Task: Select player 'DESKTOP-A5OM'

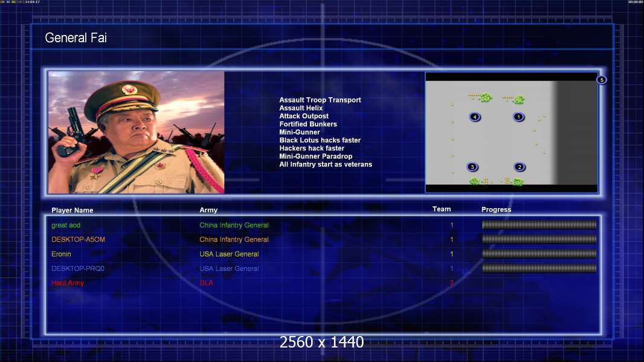Action: pyautogui.click(x=78, y=240)
